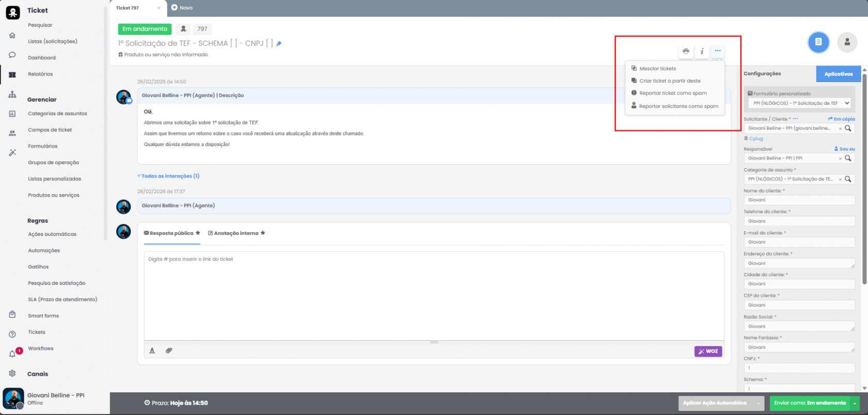Toggle star on Anotação interna

click(263, 233)
